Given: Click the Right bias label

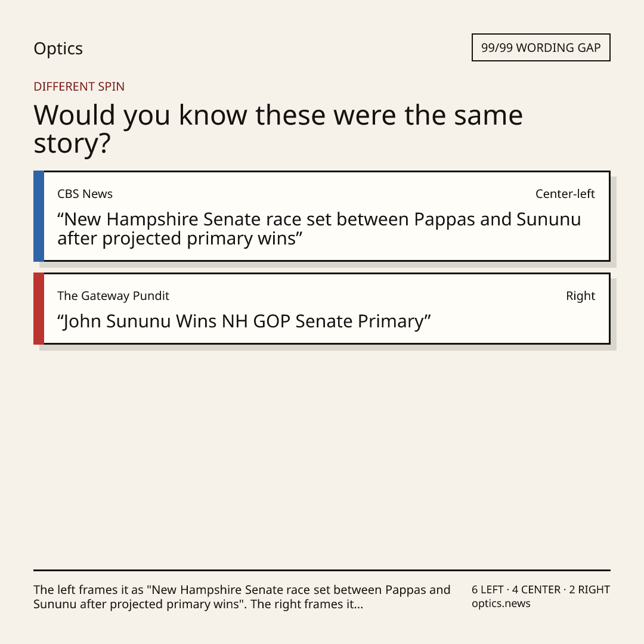Looking at the screenshot, I should [580, 296].
